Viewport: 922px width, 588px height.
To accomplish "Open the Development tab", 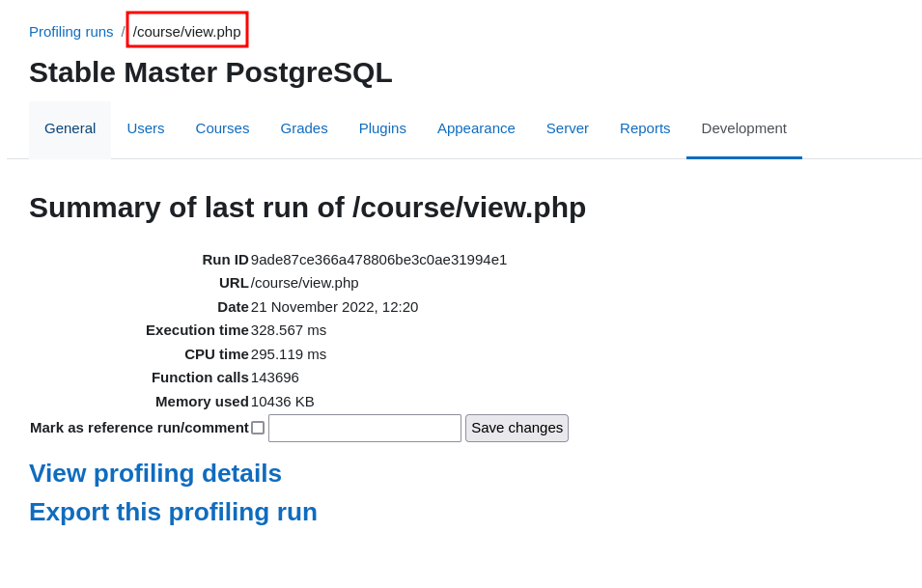I will pos(743,128).
